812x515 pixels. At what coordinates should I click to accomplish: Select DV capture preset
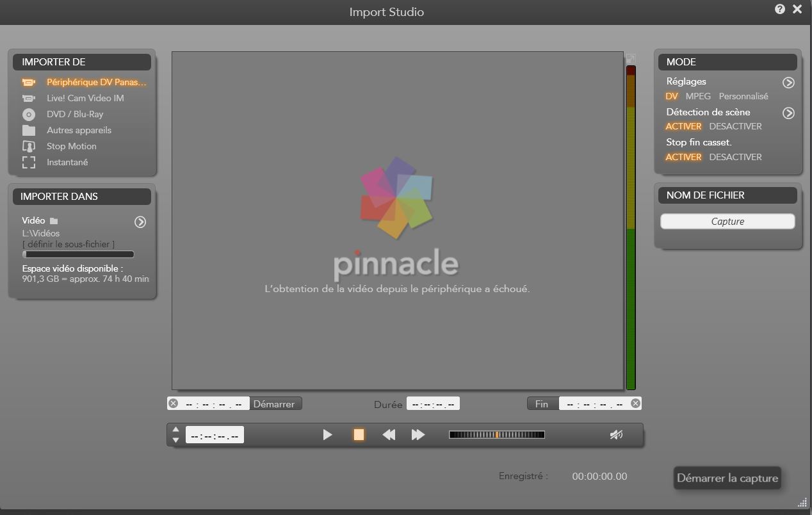click(x=672, y=96)
